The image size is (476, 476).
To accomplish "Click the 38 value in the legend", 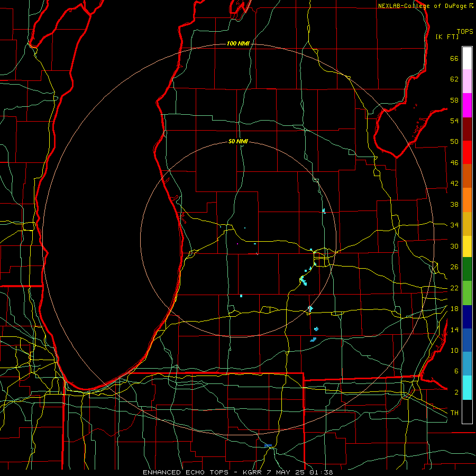I will (x=454, y=204).
